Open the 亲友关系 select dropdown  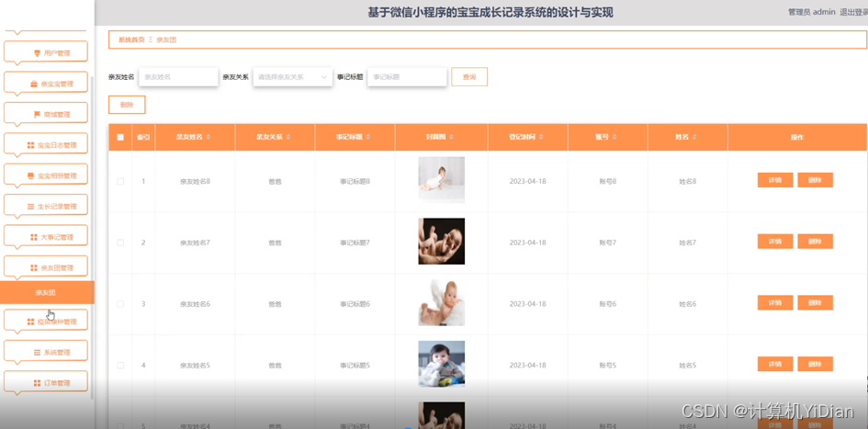(292, 77)
